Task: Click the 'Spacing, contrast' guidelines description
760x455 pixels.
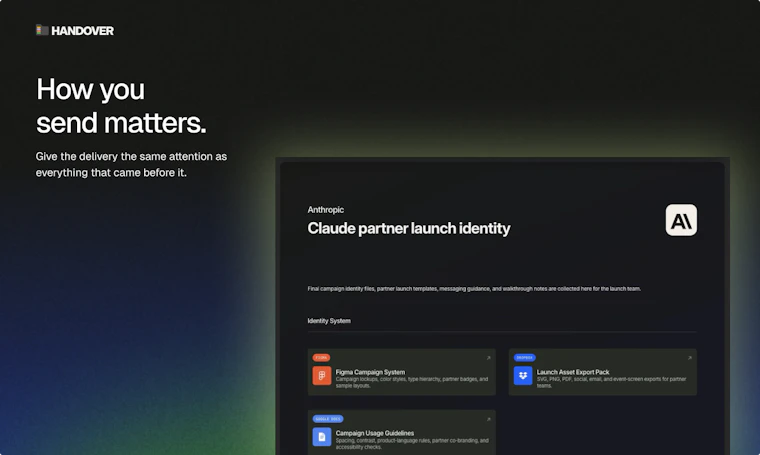Action: click(x=412, y=444)
